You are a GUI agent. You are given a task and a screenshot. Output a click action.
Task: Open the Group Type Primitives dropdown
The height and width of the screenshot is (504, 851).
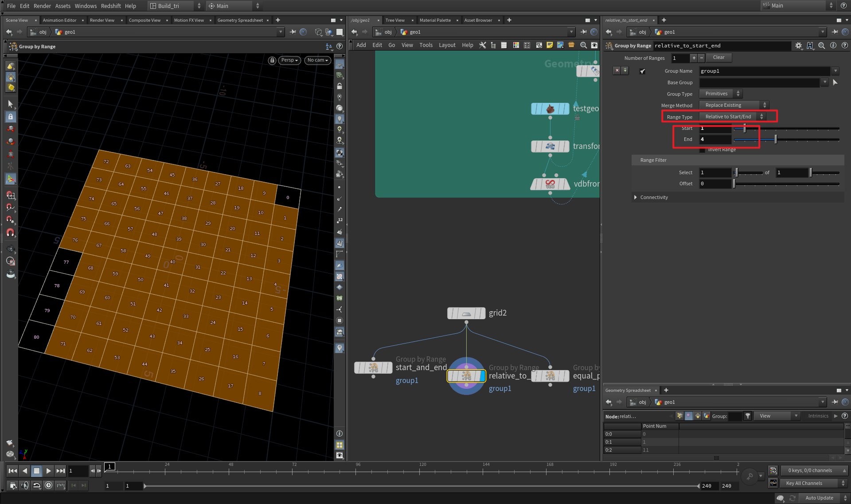click(720, 94)
